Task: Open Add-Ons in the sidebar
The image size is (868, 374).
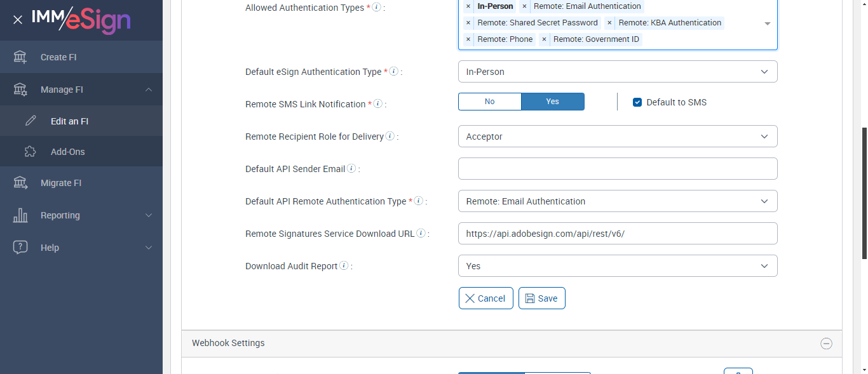Action: click(x=67, y=152)
